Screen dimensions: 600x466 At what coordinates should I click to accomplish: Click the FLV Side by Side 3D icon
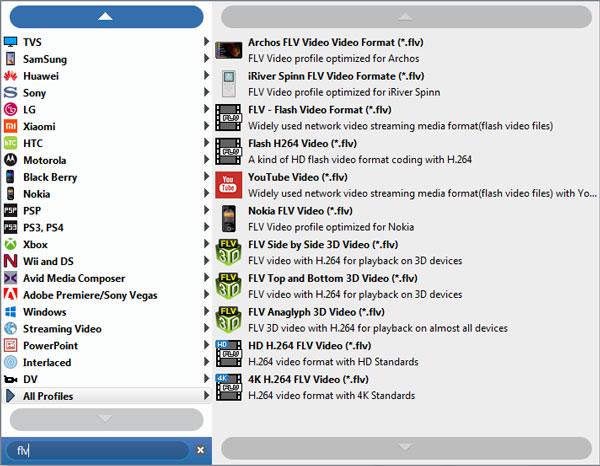[228, 252]
